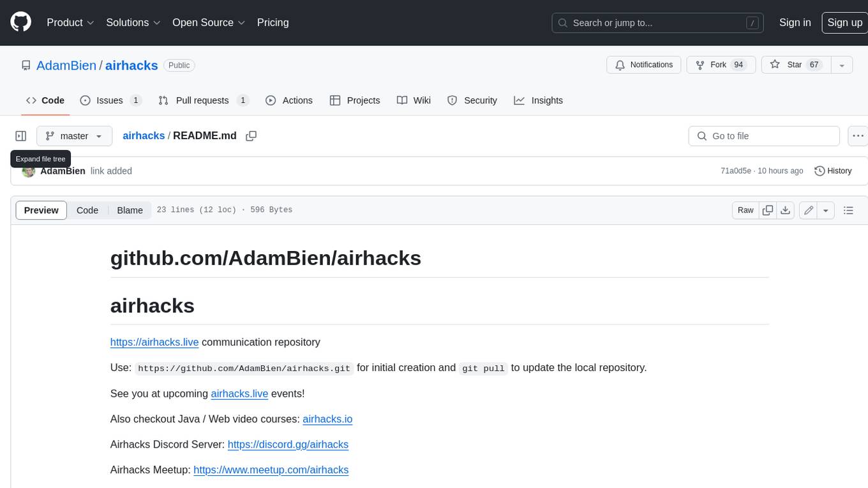Click AdamBien's avatar on commit row
The height and width of the screenshot is (488, 868).
coord(28,171)
